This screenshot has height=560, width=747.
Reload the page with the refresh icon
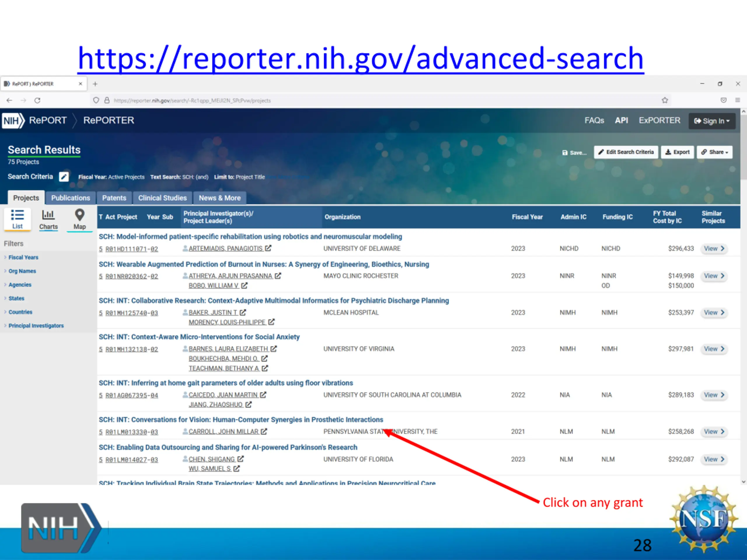click(x=37, y=100)
